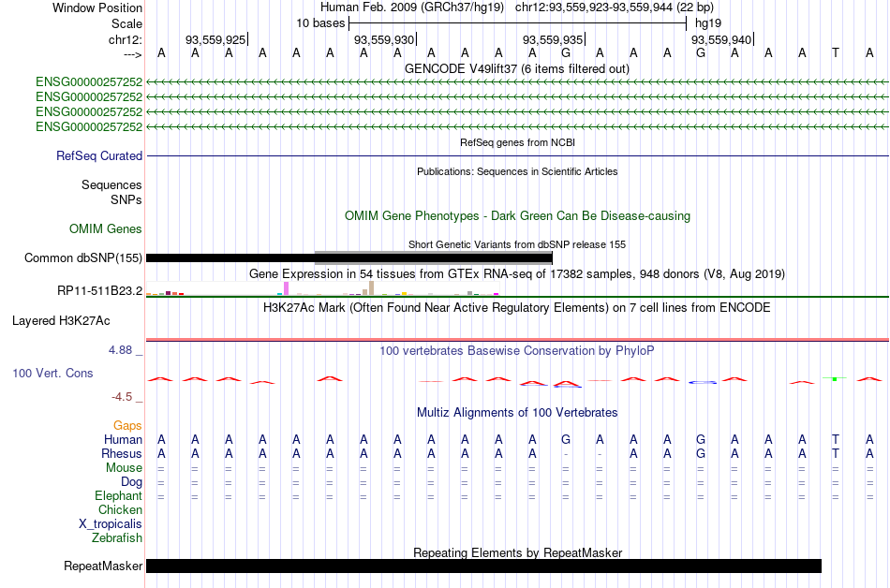Open RefSeq genes from NCBI track title
890x588 pixels.
[x=517, y=142]
